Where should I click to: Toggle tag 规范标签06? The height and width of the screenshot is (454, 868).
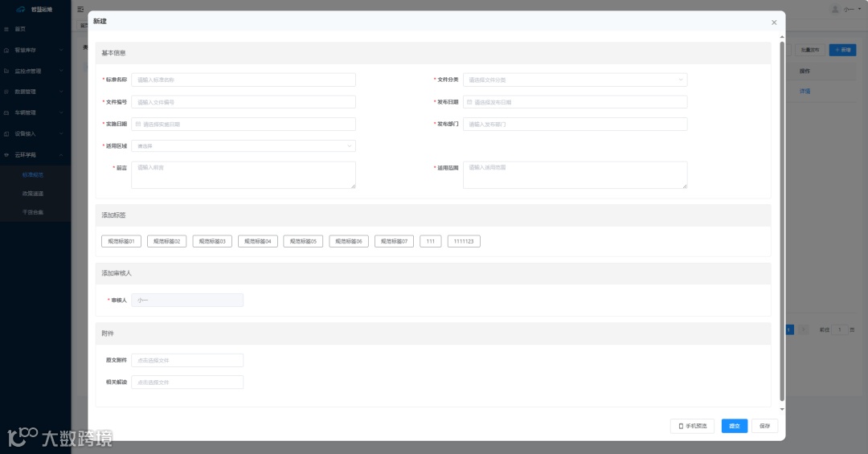349,241
